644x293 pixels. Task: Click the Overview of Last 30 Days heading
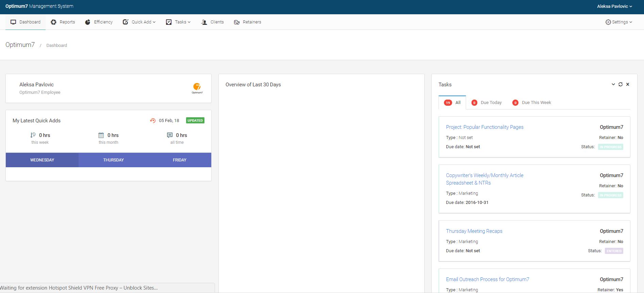[x=253, y=85]
